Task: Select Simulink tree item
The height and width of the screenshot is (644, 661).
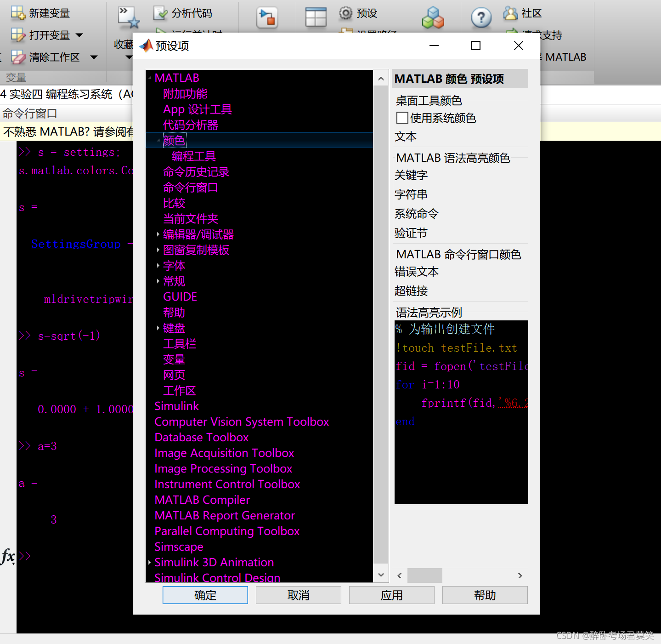Action: [177, 406]
